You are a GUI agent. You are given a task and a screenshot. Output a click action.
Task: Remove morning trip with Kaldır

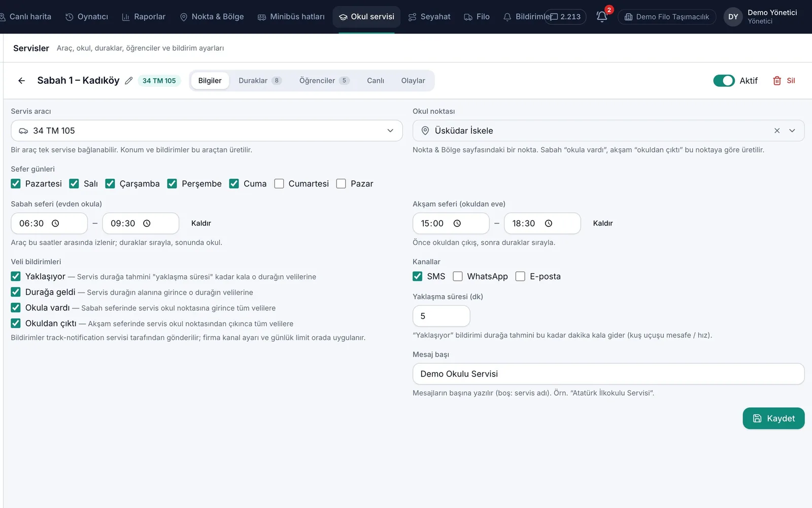(201, 224)
